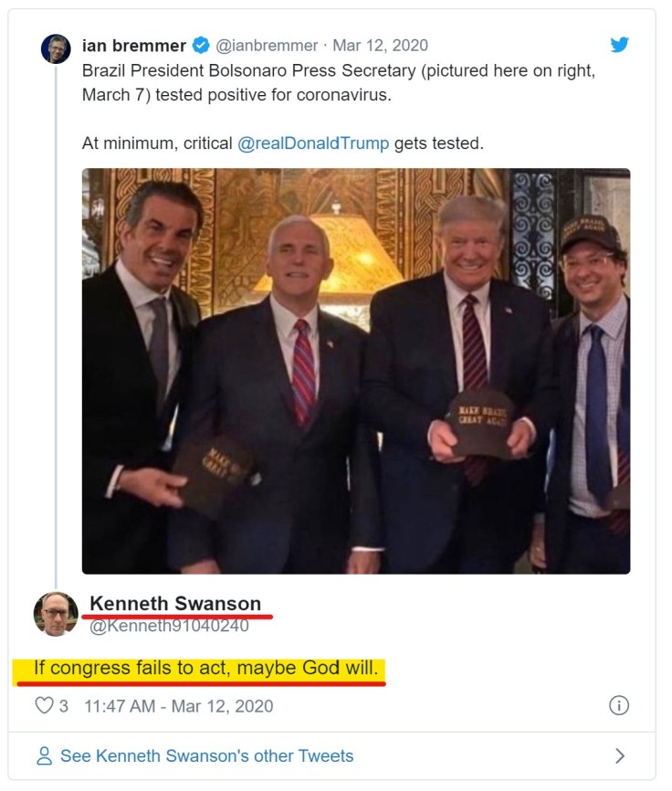Image resolution: width=672 pixels, height=791 pixels.
Task: Open the @realDonaldTrump mention link
Action: pos(313,143)
